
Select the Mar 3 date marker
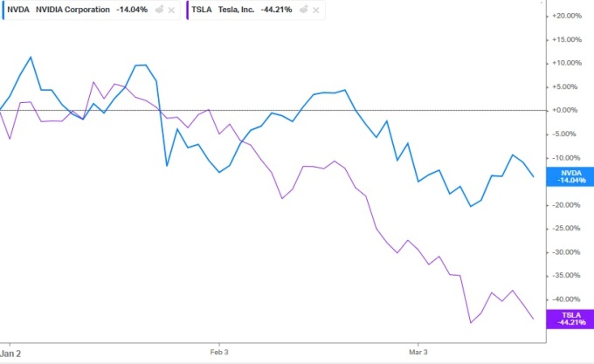point(418,354)
